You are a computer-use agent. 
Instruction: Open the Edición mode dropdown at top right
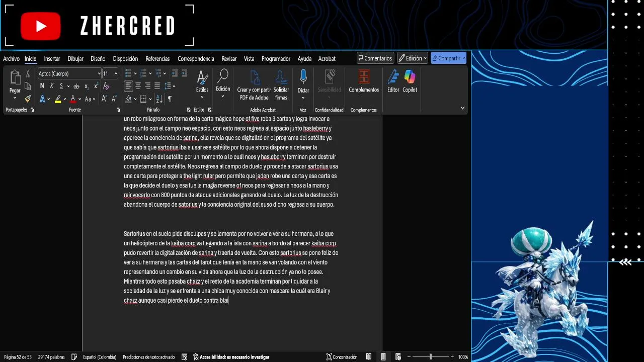[413, 58]
